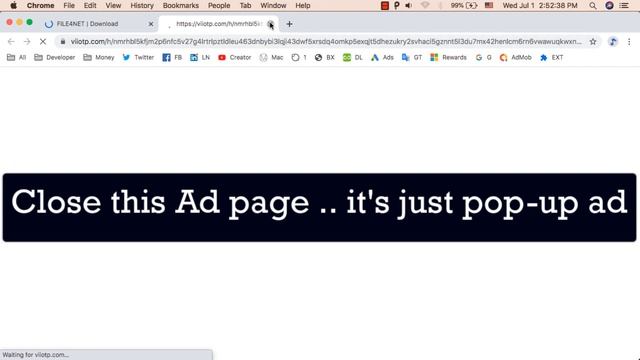
Task: Click 'Waiting for vilotp.com' status text
Action: click(36, 355)
